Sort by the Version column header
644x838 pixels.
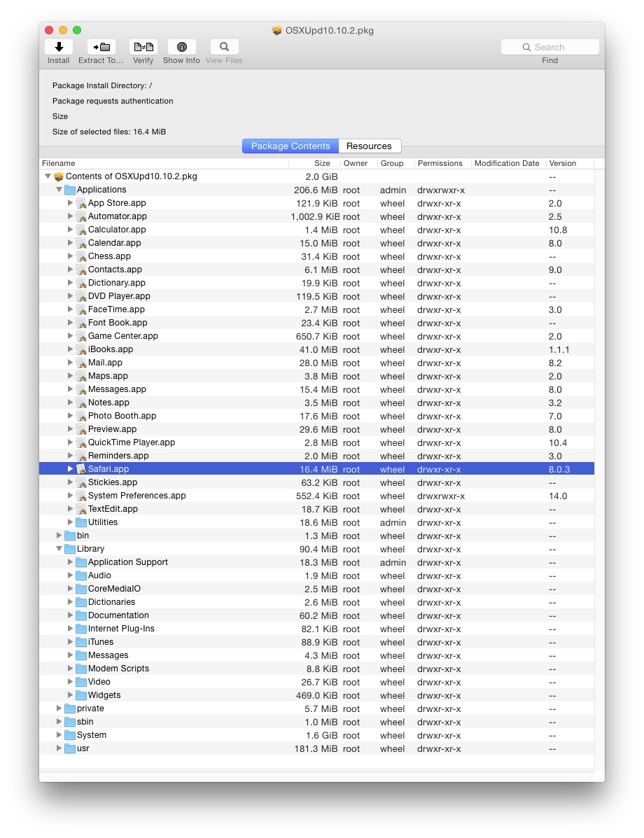(570, 164)
